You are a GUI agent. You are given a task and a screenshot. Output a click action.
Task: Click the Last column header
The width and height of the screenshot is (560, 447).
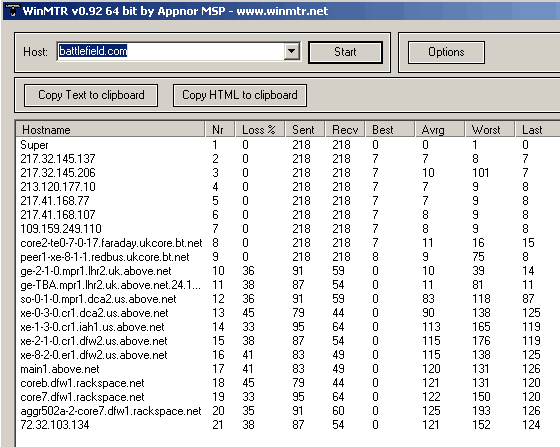(x=538, y=130)
